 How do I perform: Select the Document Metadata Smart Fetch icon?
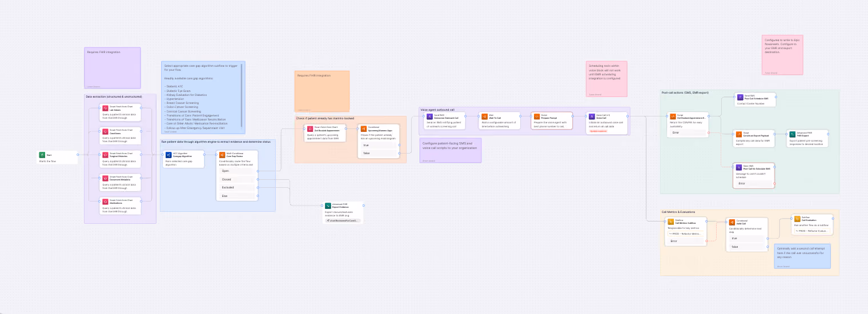pyautogui.click(x=105, y=178)
